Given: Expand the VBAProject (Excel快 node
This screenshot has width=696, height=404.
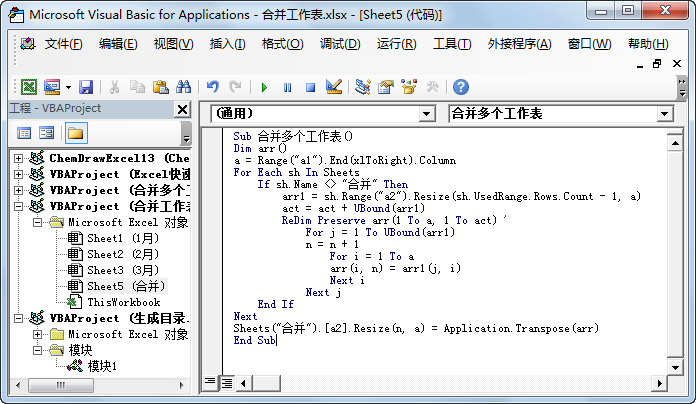Looking at the screenshot, I should (18, 174).
